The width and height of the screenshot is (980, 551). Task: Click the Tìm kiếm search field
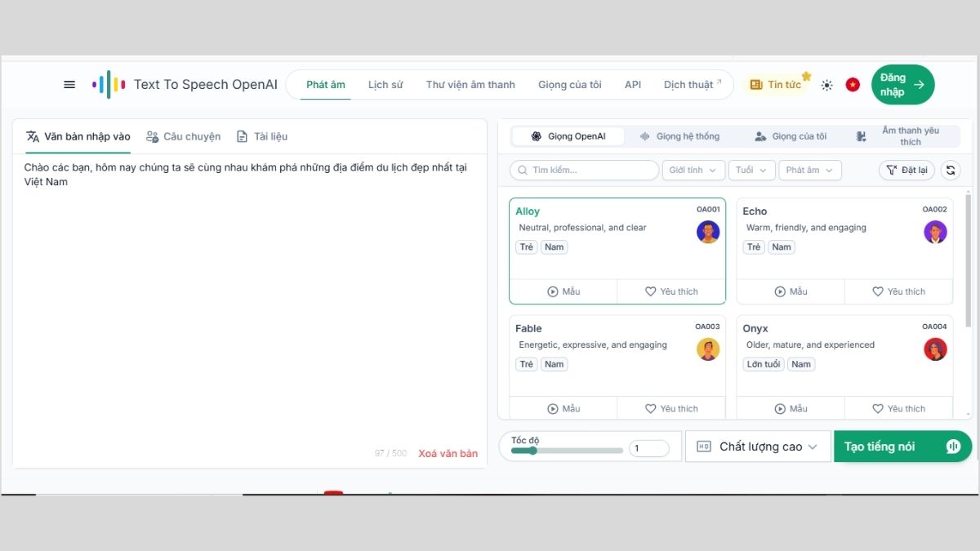(584, 170)
